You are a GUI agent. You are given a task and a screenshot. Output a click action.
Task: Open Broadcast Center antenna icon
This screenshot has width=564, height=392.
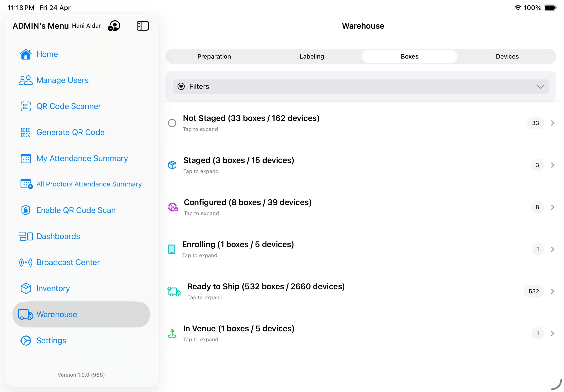pyautogui.click(x=26, y=262)
